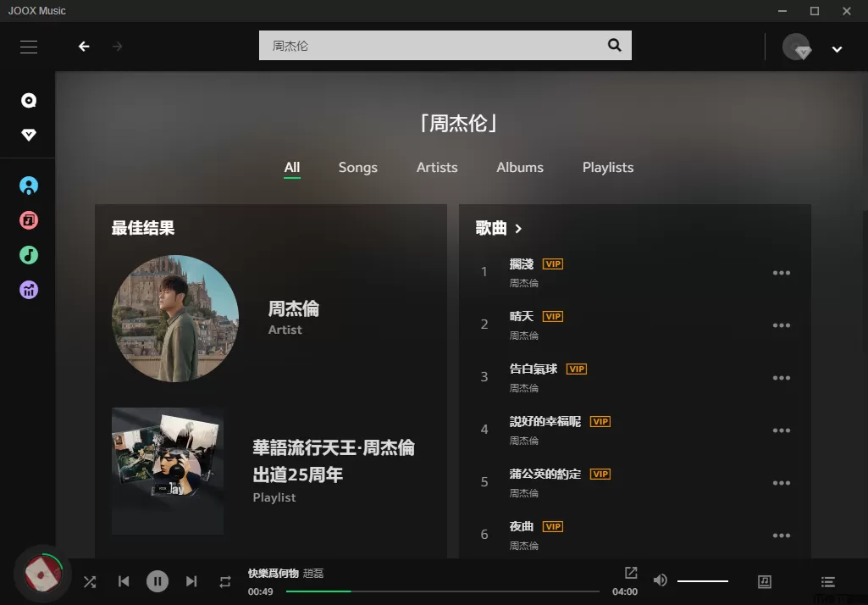Screen dimensions: 868x605
Task: Go forward with the right arrow
Action: [x=118, y=47]
